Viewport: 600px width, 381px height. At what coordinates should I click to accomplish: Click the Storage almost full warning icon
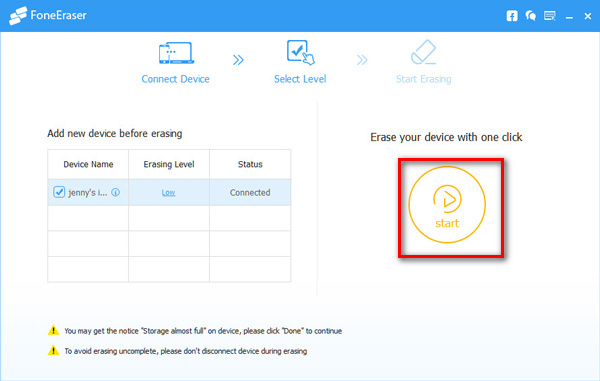[x=53, y=330]
